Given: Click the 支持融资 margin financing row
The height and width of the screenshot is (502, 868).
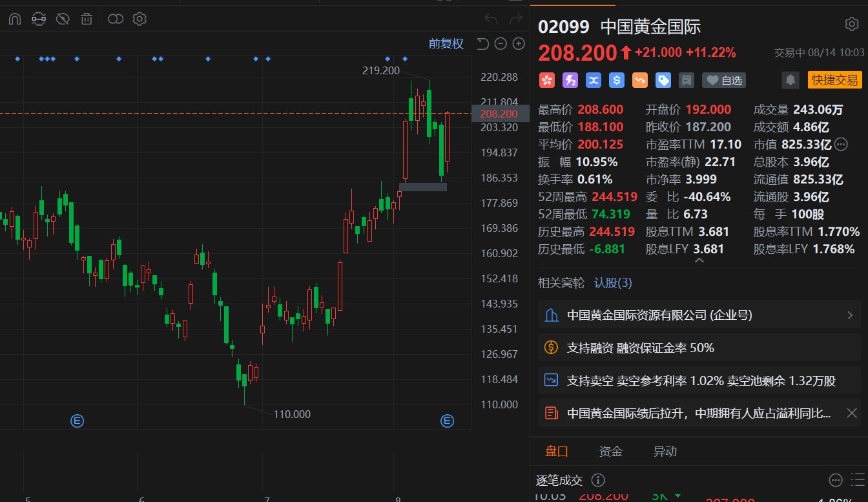Looking at the screenshot, I should 699,348.
